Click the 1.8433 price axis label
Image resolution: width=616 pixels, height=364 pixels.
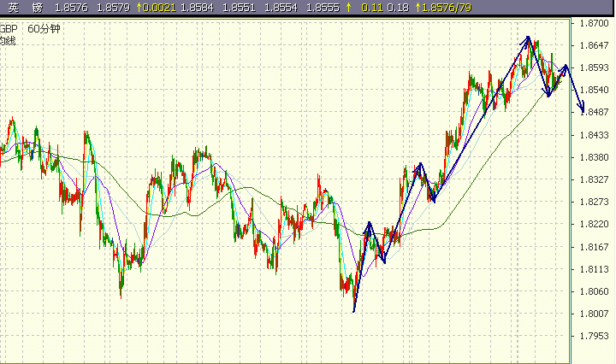click(594, 135)
